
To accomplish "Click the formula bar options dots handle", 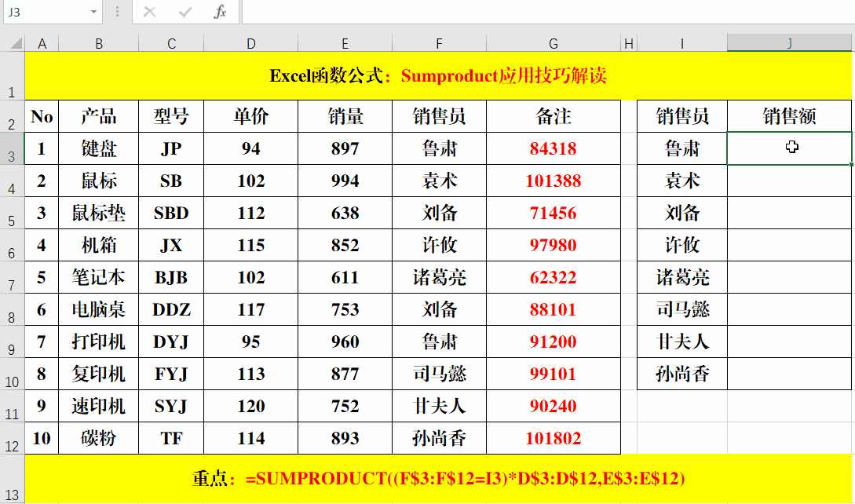I will pos(117,12).
